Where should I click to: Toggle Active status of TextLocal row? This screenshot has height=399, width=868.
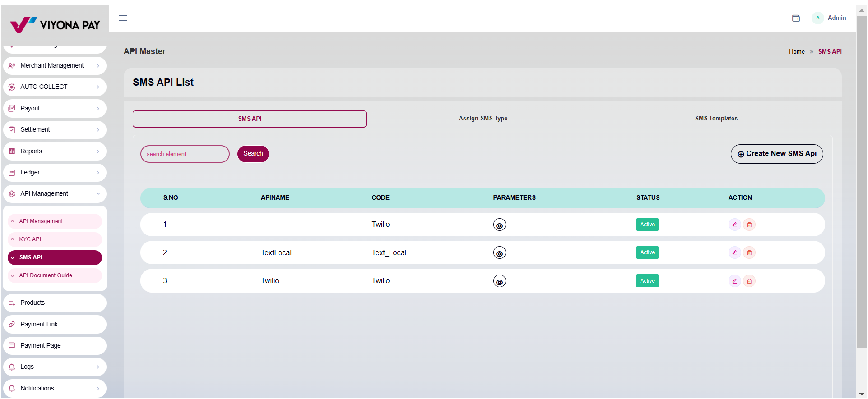click(x=647, y=252)
